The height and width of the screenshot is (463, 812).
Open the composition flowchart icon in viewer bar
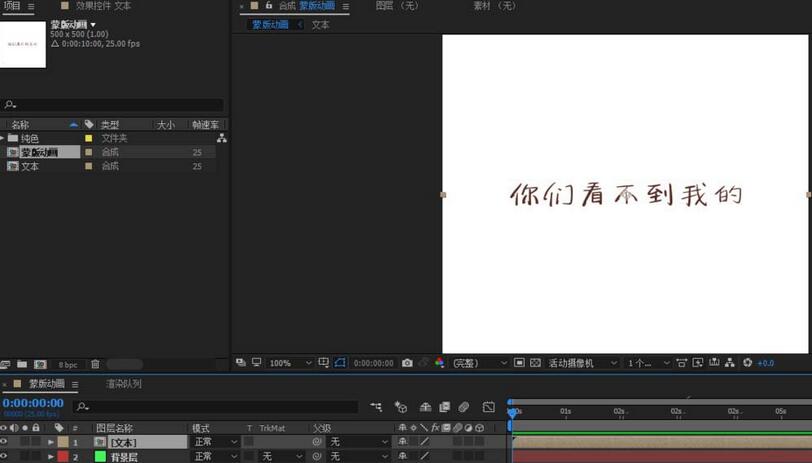tap(730, 363)
